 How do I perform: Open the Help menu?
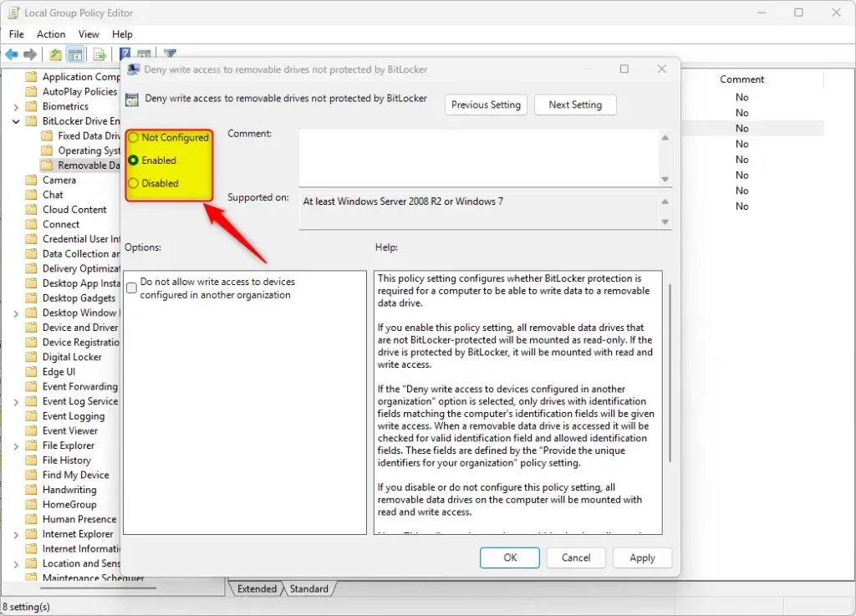click(122, 33)
